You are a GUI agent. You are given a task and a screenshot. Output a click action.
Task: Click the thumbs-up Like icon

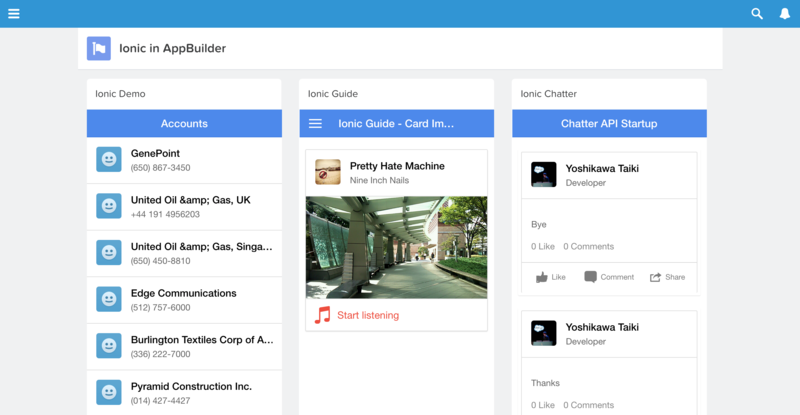point(541,277)
